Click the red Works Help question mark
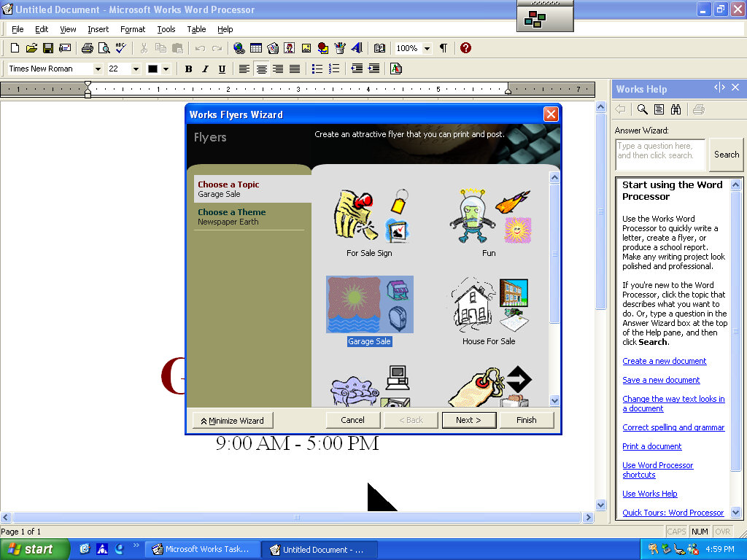 tap(465, 48)
